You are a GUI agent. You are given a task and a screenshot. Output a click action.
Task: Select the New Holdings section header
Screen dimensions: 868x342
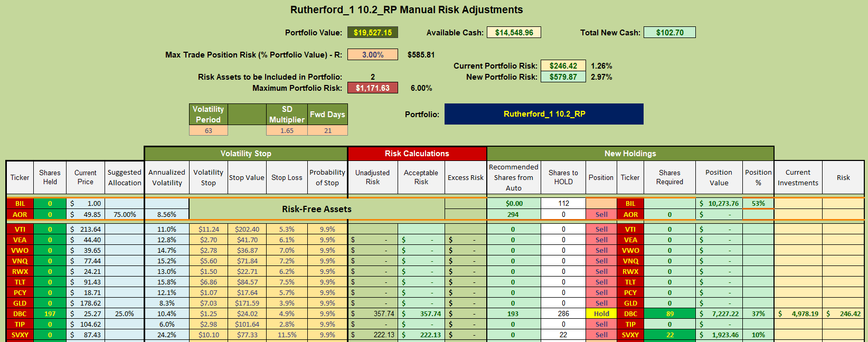pyautogui.click(x=630, y=154)
